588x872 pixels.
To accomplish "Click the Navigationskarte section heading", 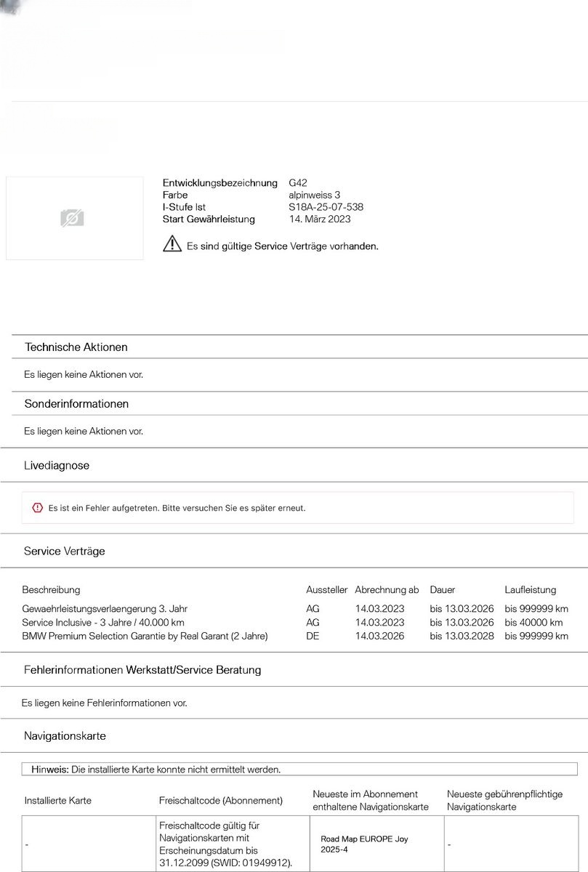I will [65, 735].
